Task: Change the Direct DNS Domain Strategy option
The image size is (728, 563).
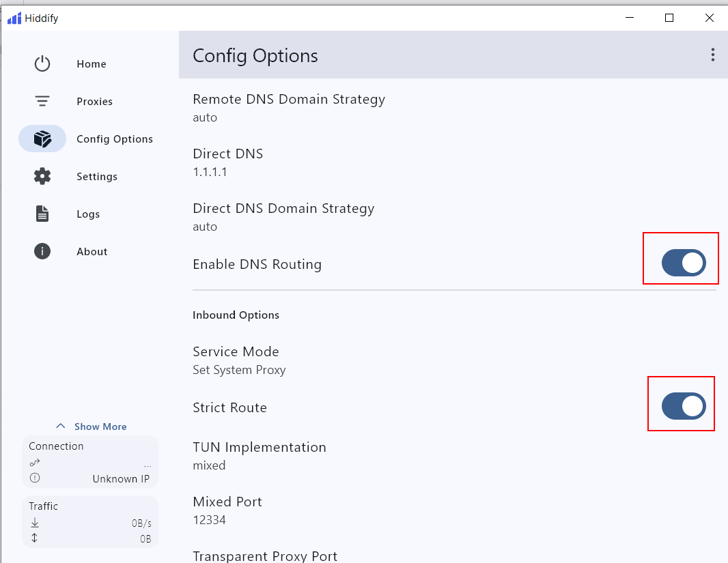Action: pos(283,217)
